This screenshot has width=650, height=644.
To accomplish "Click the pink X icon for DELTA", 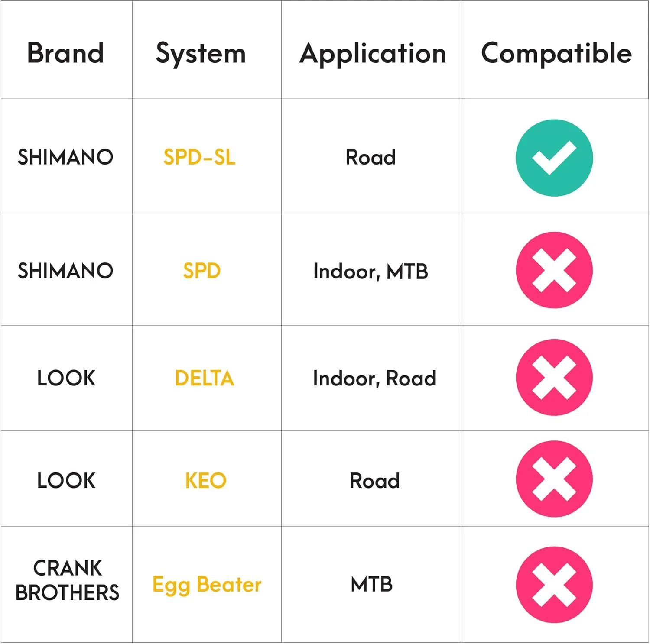I will (x=554, y=377).
